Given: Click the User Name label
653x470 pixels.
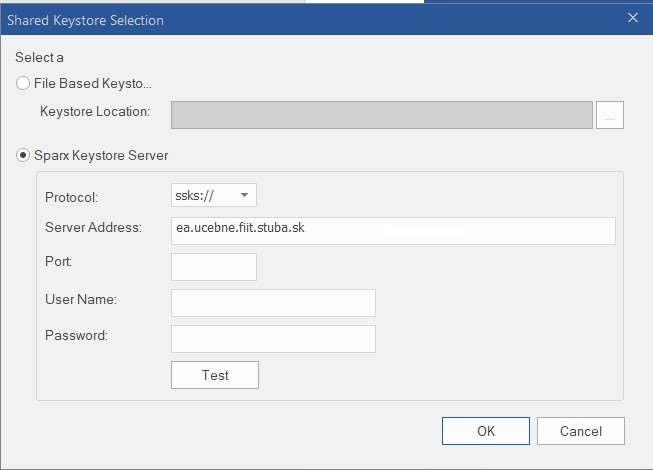Looking at the screenshot, I should pyautogui.click(x=81, y=299).
